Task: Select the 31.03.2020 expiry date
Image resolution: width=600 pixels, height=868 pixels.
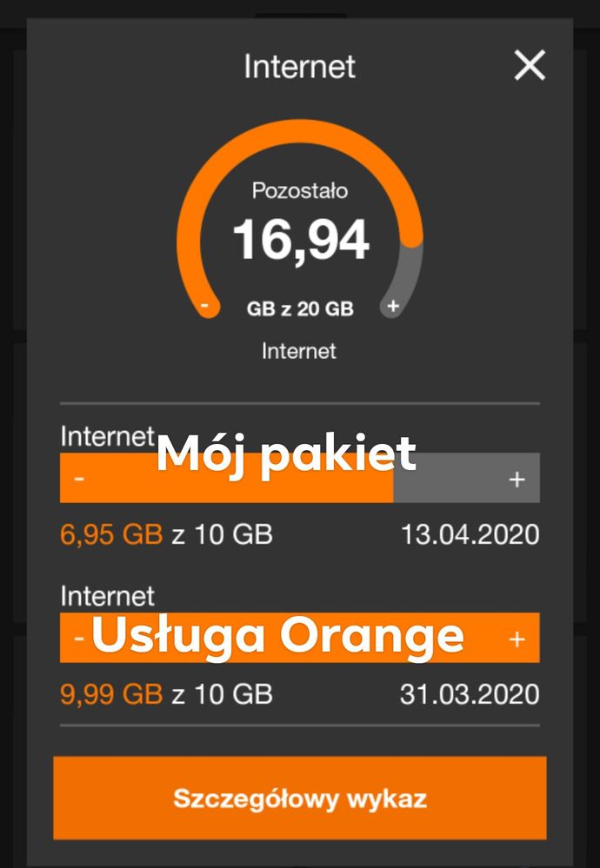Action: [470, 694]
